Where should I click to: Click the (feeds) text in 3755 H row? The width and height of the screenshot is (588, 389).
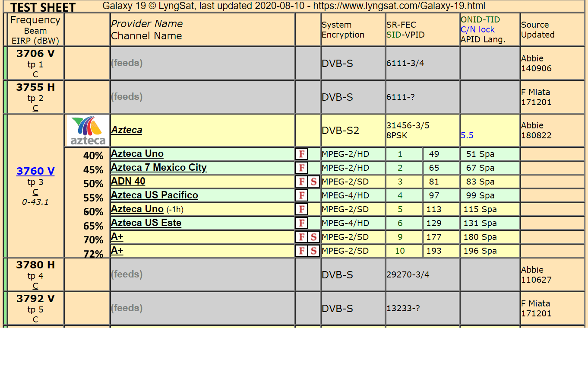127,97
